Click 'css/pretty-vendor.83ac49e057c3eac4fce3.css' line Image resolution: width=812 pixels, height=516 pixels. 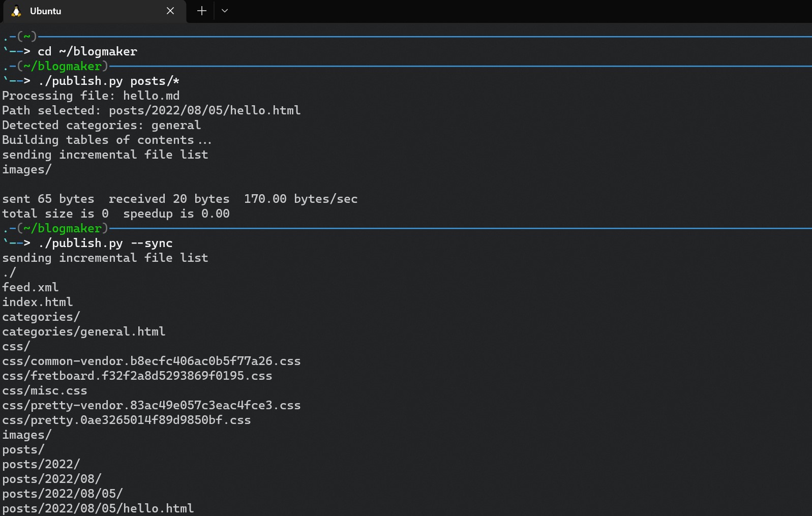pyautogui.click(x=152, y=405)
